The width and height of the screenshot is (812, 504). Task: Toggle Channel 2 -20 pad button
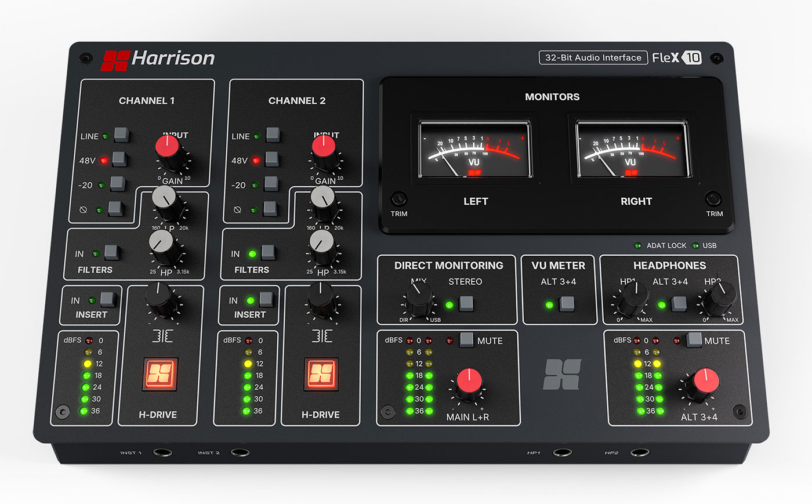point(271,184)
